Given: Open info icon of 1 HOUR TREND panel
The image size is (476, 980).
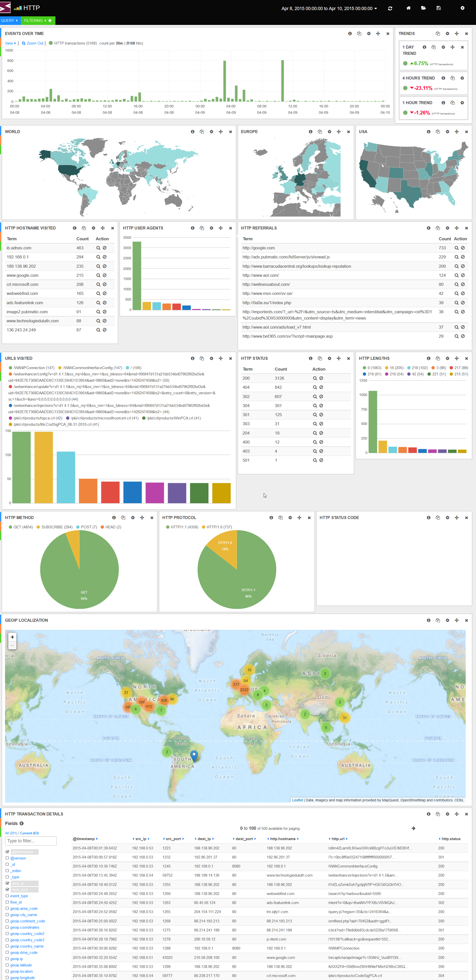Looking at the screenshot, I should [x=443, y=103].
